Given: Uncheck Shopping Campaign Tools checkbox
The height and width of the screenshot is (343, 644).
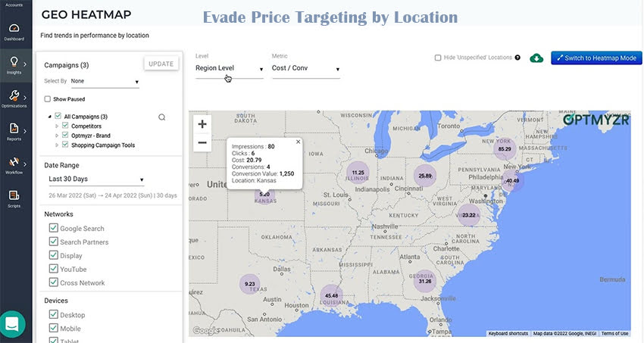Looking at the screenshot, I should pos(65,145).
